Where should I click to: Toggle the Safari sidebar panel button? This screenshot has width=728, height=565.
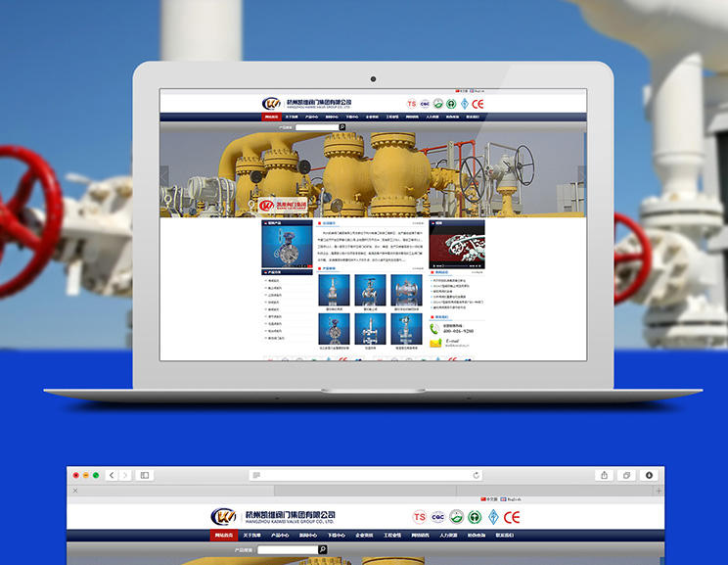(x=145, y=475)
